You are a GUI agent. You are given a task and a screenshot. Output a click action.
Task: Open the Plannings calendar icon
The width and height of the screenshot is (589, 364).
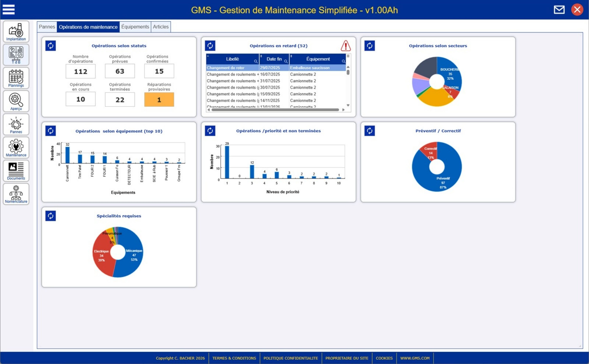pyautogui.click(x=16, y=78)
